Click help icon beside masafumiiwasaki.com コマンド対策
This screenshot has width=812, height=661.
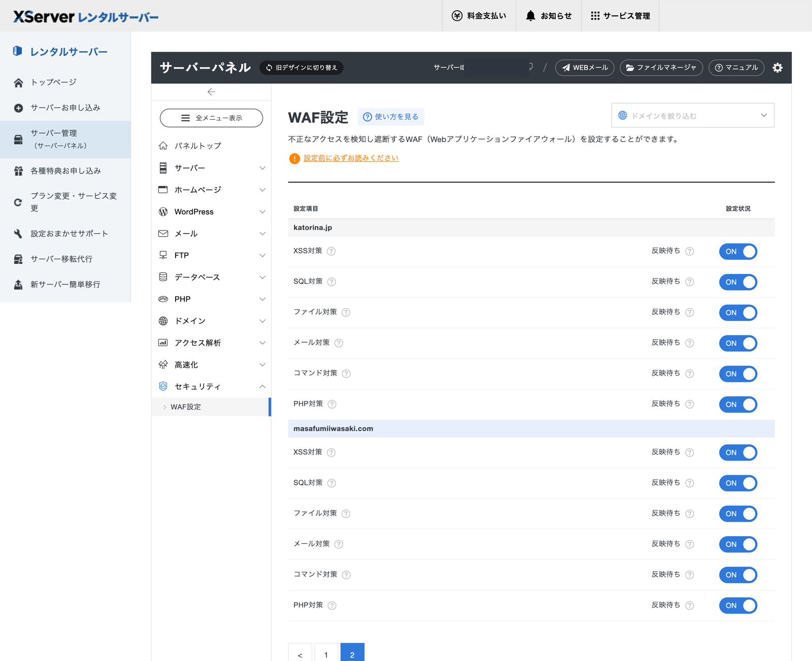click(346, 575)
